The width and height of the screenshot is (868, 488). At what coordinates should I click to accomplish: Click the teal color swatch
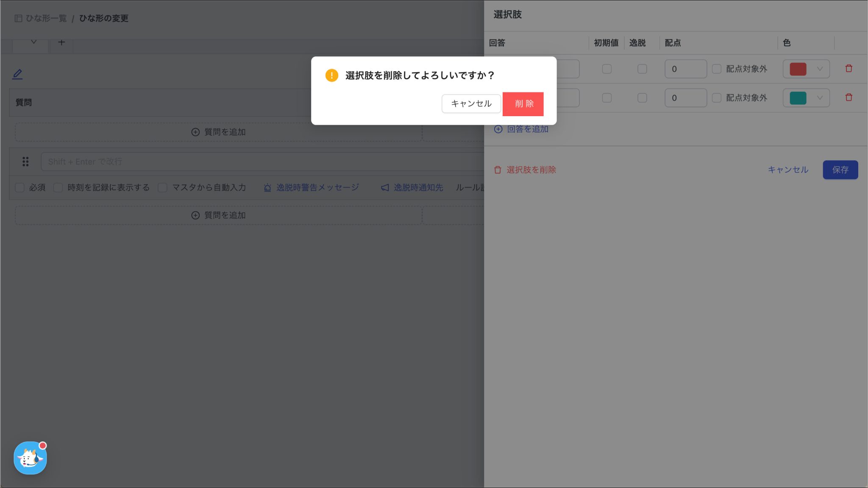pos(798,98)
